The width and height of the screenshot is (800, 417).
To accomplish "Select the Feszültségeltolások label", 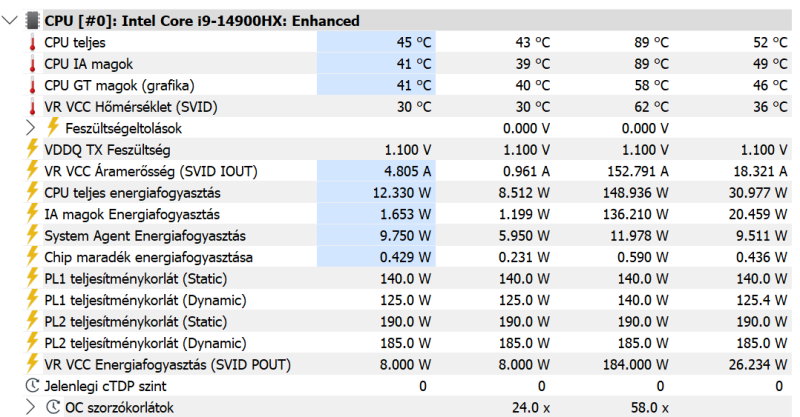I will click(x=123, y=128).
